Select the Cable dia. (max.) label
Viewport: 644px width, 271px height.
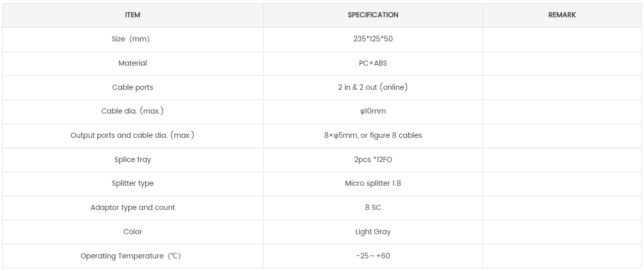pyautogui.click(x=133, y=111)
